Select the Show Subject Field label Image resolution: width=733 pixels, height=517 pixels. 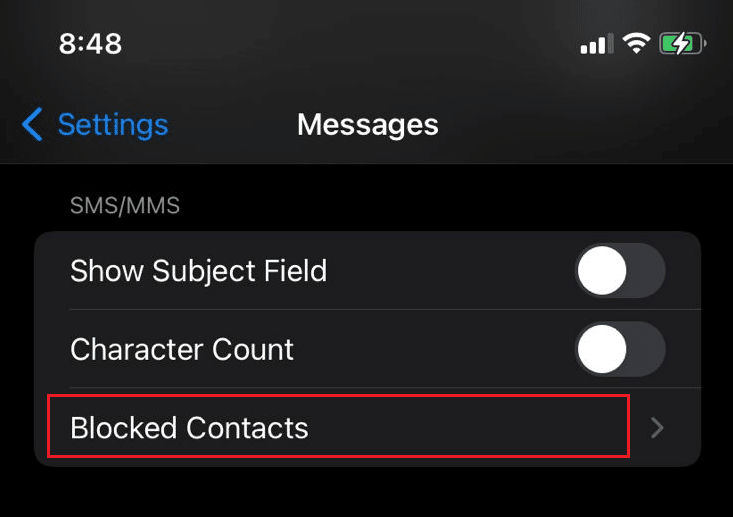pos(199,271)
